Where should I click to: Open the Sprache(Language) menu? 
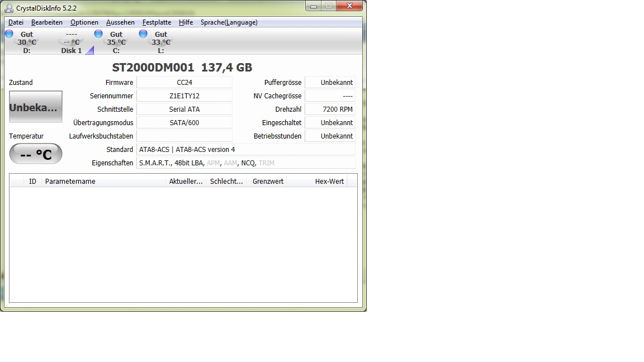pos(229,22)
